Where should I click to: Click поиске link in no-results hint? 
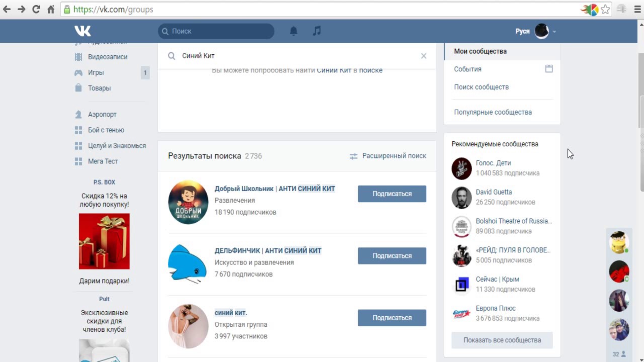click(371, 70)
